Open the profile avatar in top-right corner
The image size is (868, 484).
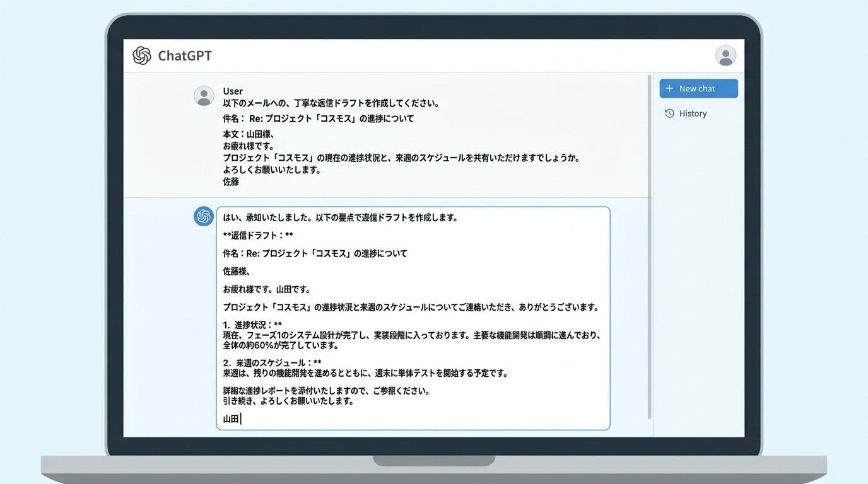pos(725,55)
